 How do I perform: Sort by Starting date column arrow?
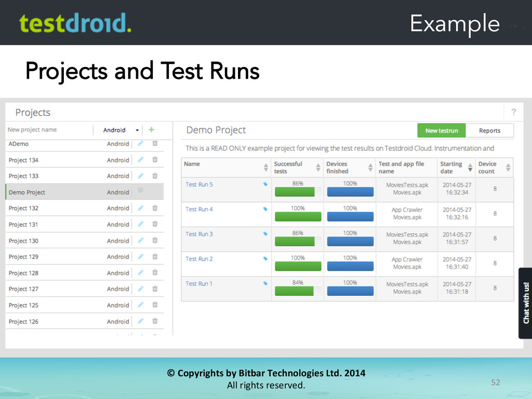[470, 167]
